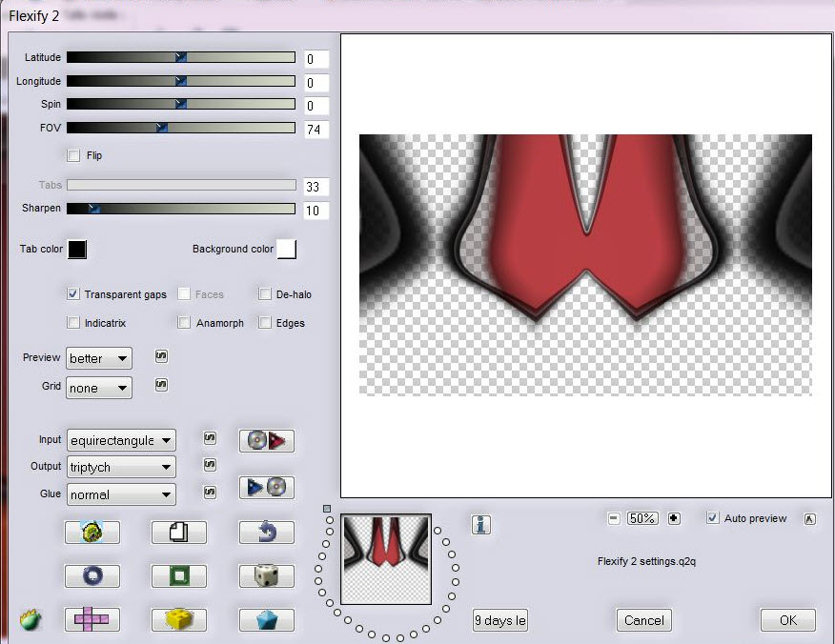The image size is (835, 644).
Task: Click the small icon right of Auto preview
Action: pos(809,519)
